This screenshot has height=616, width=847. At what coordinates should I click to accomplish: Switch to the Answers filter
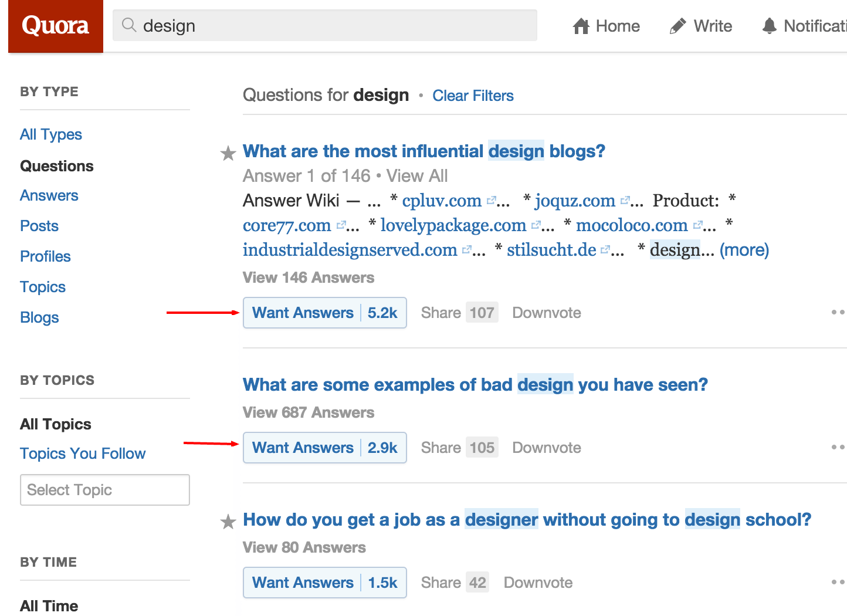pyautogui.click(x=49, y=195)
